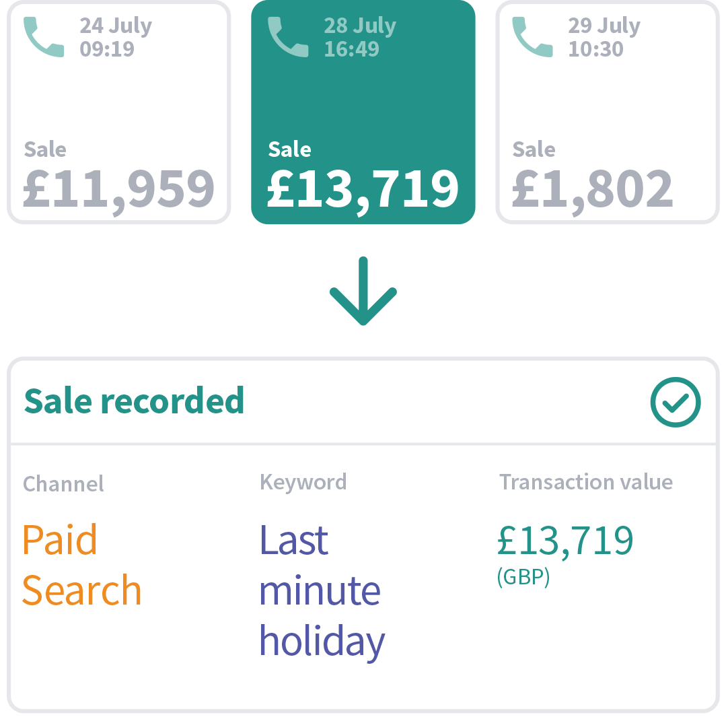Select the £1,802 sale amount
728x719 pixels.
point(592,189)
